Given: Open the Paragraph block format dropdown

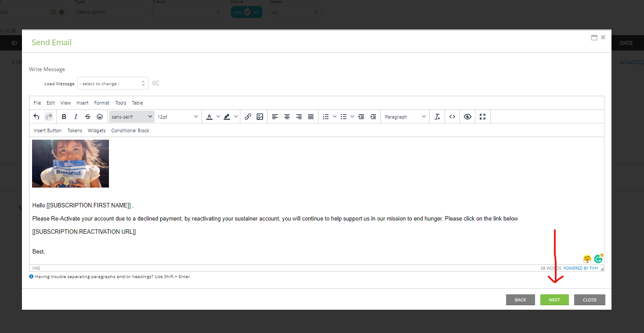Looking at the screenshot, I should tap(405, 117).
